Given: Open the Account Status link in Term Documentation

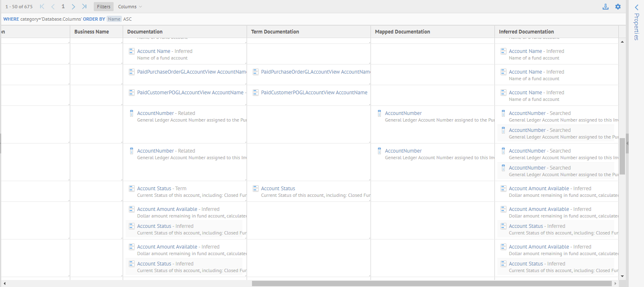Looking at the screenshot, I should click(278, 189).
